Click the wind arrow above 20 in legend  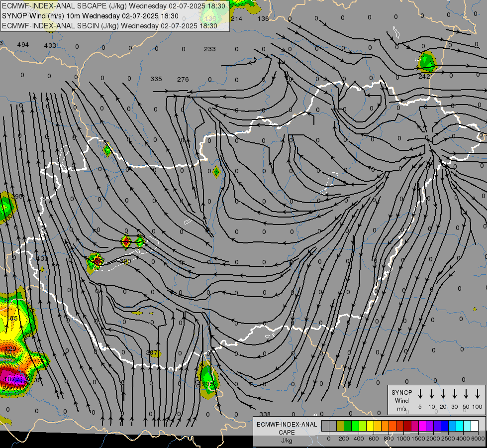443,394
